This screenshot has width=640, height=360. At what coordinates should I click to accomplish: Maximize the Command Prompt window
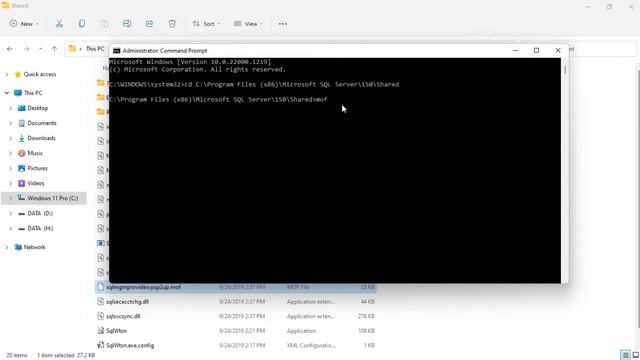tap(536, 51)
